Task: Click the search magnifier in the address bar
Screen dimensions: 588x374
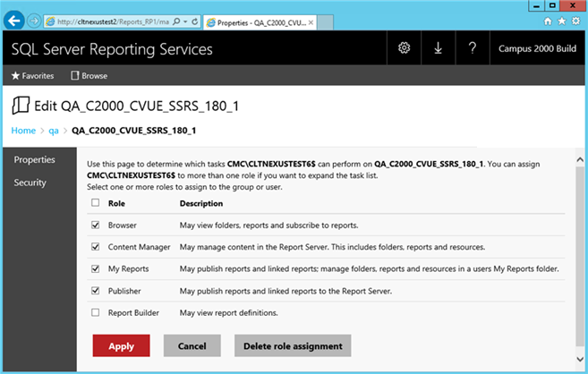Action: click(176, 21)
